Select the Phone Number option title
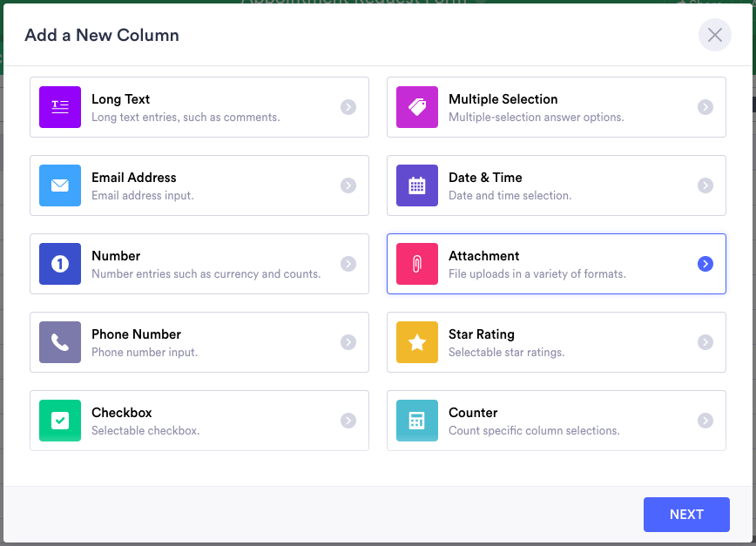The image size is (756, 546). tap(136, 334)
